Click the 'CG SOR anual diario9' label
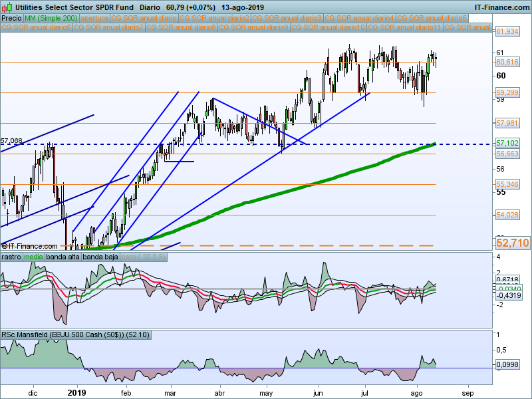The height and width of the screenshot is (399, 532). click(254, 27)
